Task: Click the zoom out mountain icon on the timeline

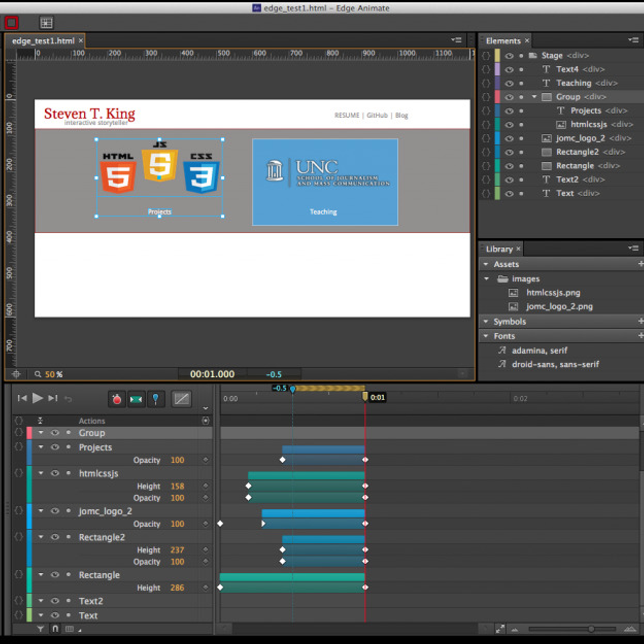Action: click(515, 630)
